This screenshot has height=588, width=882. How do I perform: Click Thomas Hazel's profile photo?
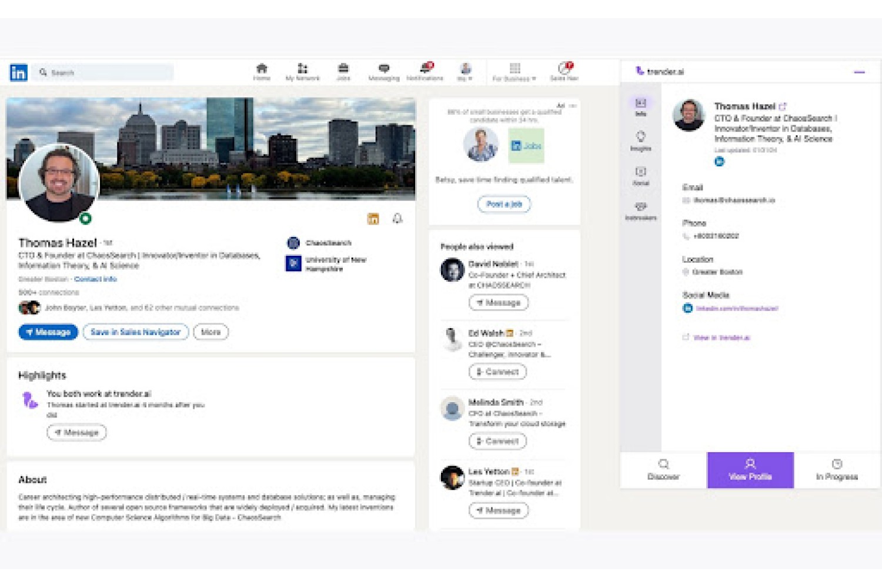(x=59, y=183)
